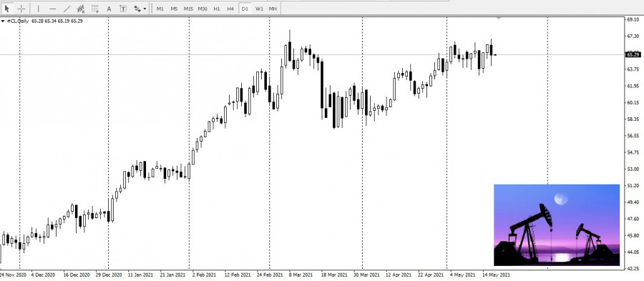Draw a vertical line tool
Image resolution: width=644 pixels, height=281 pixels.
(x=38, y=8)
